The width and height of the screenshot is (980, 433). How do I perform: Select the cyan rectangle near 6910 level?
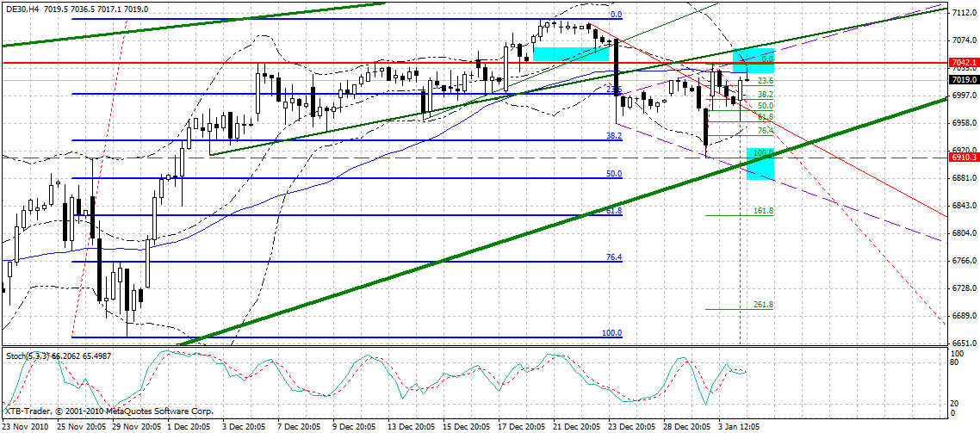[760, 164]
